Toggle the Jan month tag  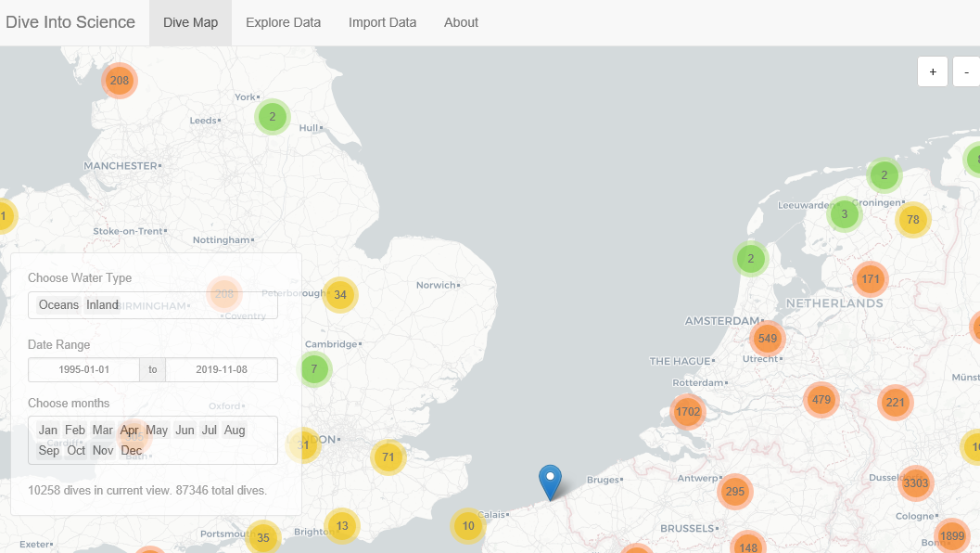48,431
